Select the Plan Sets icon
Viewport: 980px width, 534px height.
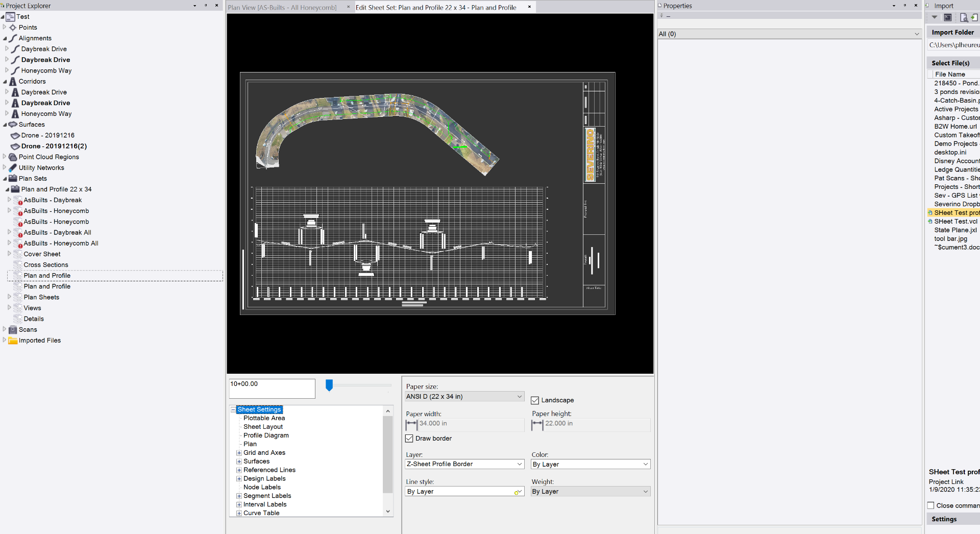(13, 178)
